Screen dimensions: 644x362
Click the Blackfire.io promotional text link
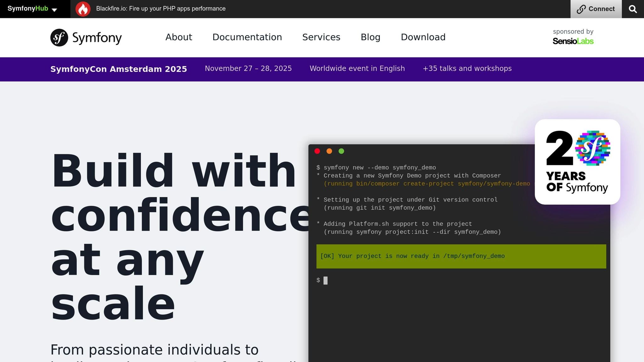(x=161, y=9)
